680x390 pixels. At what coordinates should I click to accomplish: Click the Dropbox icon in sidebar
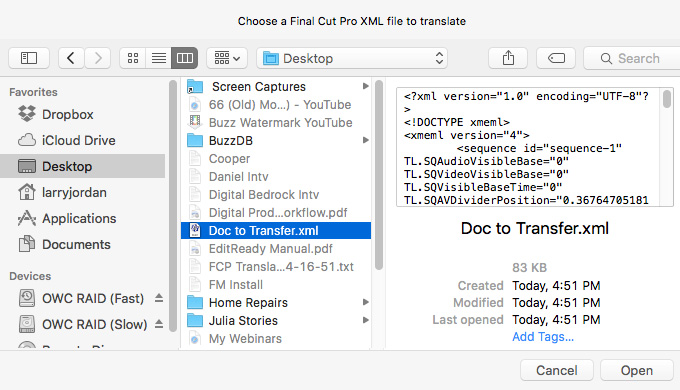[x=27, y=114]
